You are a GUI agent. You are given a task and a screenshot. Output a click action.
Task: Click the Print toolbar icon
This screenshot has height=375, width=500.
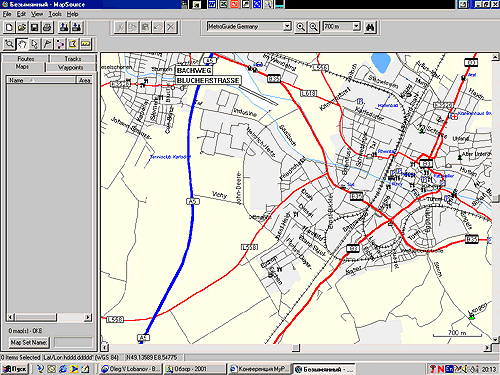pyautogui.click(x=47, y=27)
